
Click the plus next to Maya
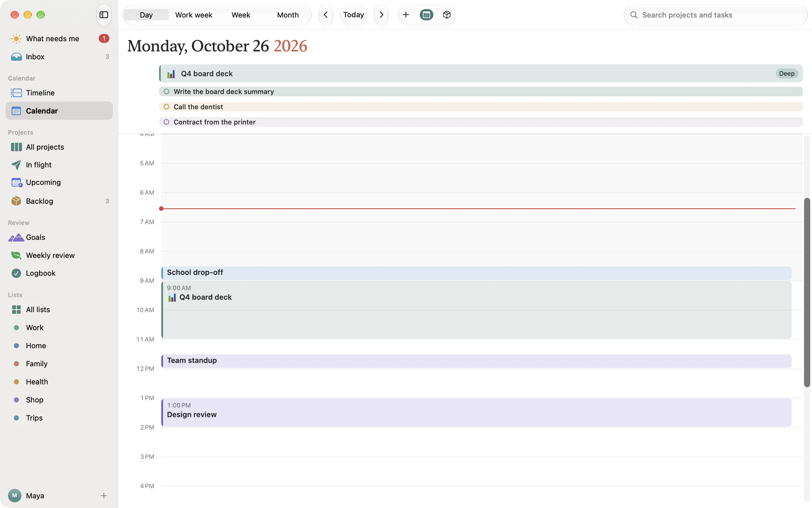(x=104, y=496)
